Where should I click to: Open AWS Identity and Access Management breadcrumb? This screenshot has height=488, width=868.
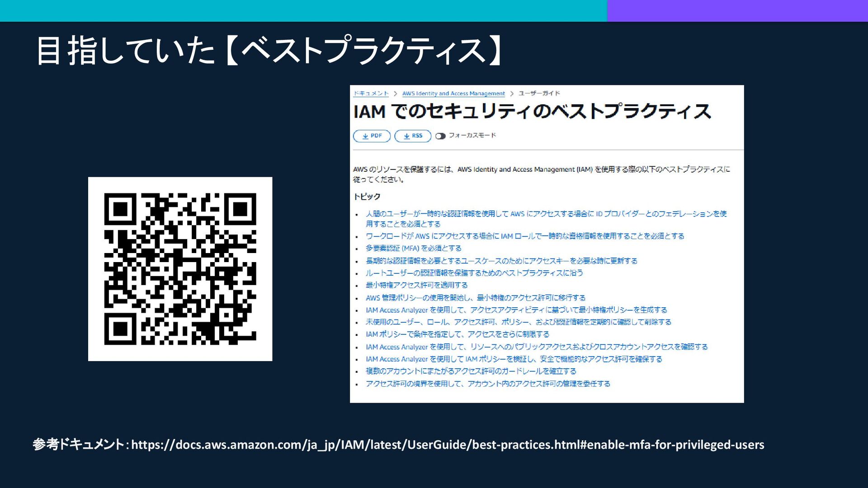point(453,94)
